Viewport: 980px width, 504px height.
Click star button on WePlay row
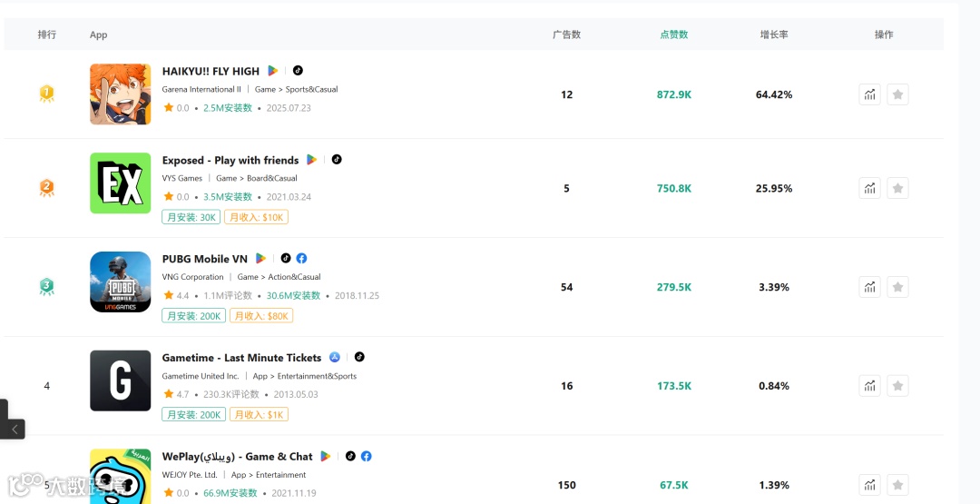tap(897, 485)
